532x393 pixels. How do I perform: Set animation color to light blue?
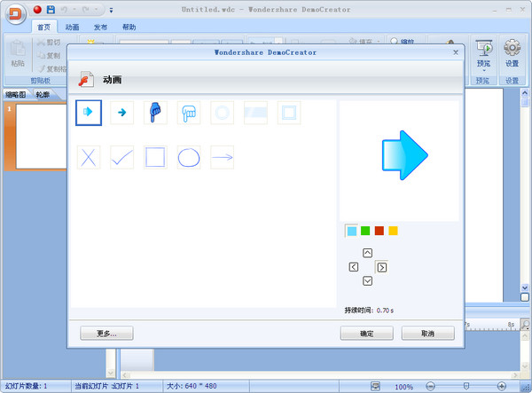351,232
